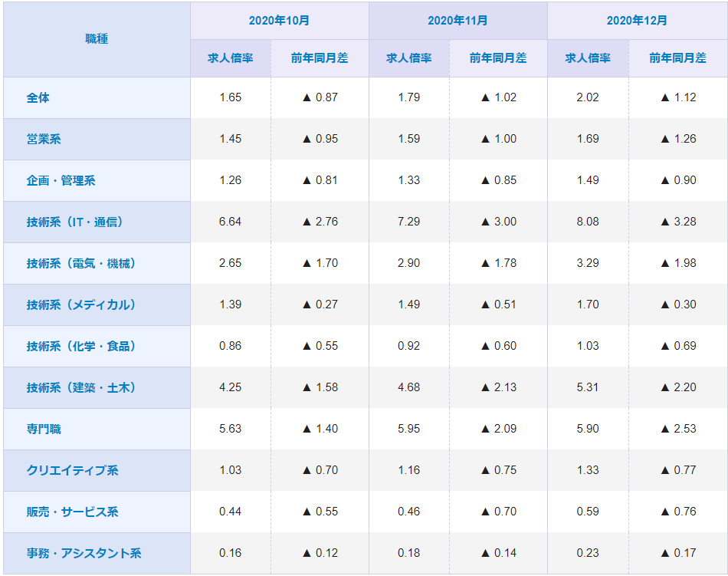Click the ▲ 0.87 value in 全体 row
Viewport: 728px width, 576px height.
[x=320, y=97]
